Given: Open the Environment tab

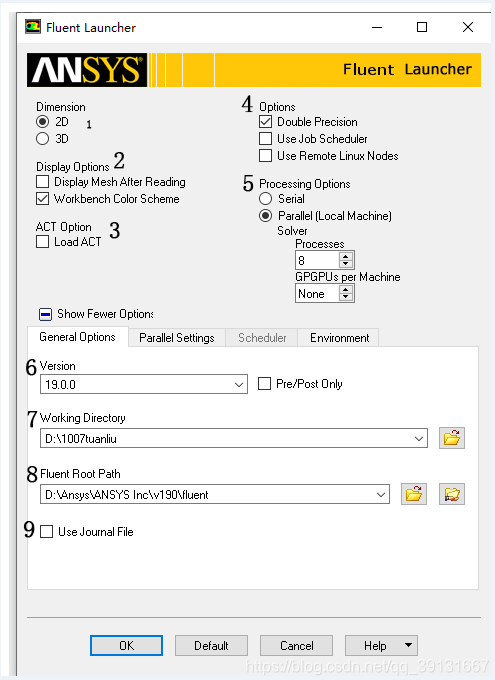Looking at the screenshot, I should 339,338.
